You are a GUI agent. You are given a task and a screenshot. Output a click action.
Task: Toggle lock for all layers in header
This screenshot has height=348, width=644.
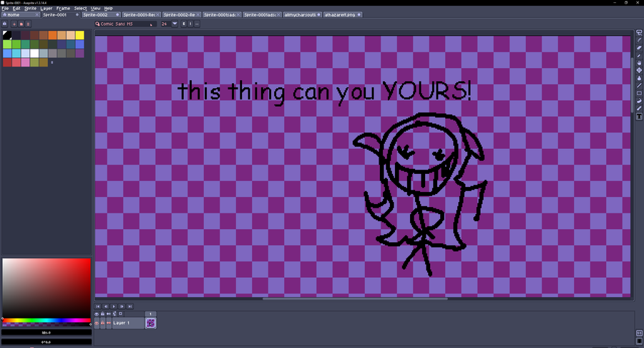(x=102, y=314)
